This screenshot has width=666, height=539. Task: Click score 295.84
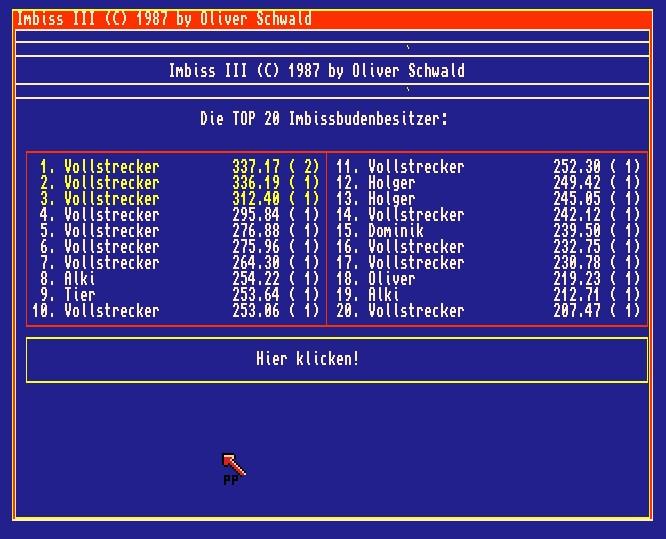[x=256, y=214]
